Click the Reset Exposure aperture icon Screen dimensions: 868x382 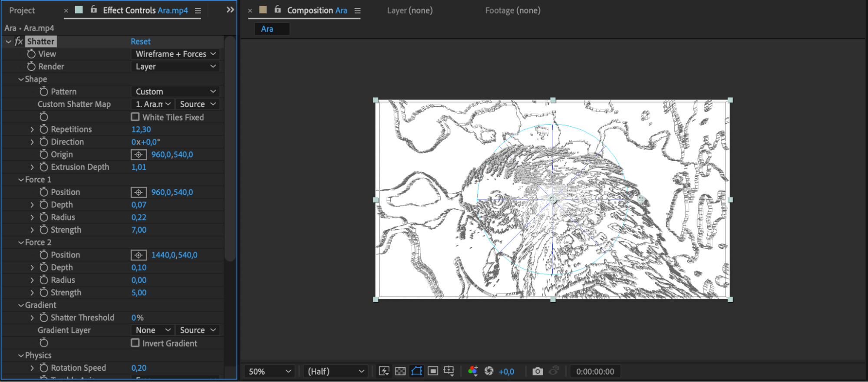[489, 371]
